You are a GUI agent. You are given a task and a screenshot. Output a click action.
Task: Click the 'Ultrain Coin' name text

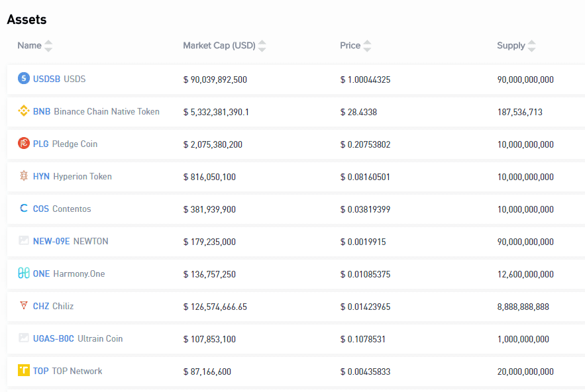100,338
